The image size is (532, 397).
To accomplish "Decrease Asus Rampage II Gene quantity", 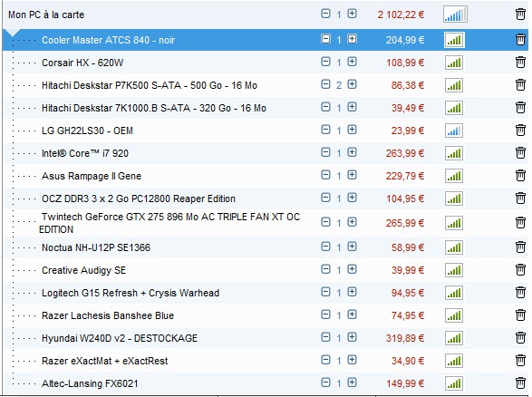I will 325,175.
